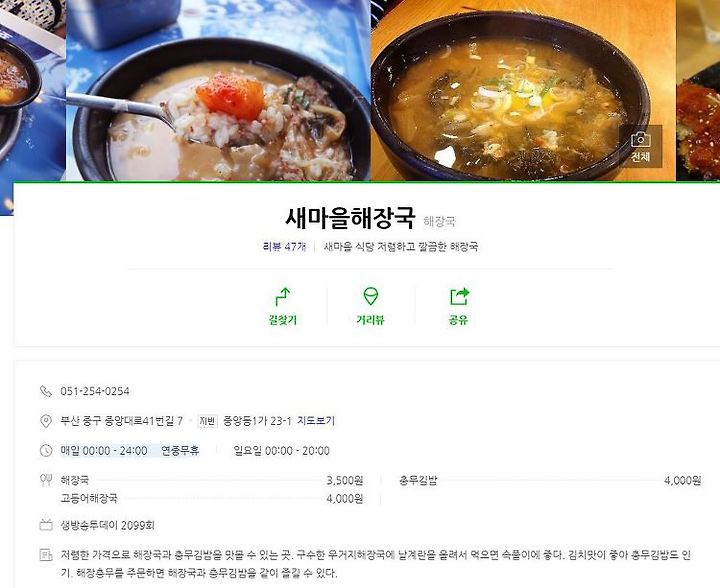Click the fork and spoon menu icon
The image size is (720, 588).
(x=46, y=480)
